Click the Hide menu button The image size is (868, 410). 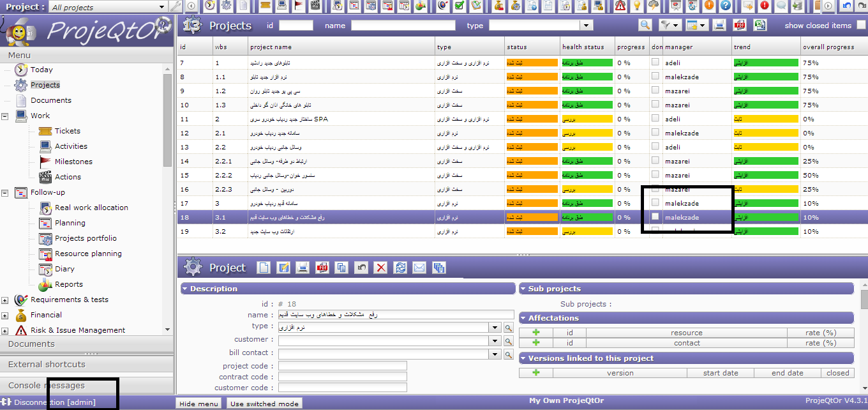click(x=198, y=404)
